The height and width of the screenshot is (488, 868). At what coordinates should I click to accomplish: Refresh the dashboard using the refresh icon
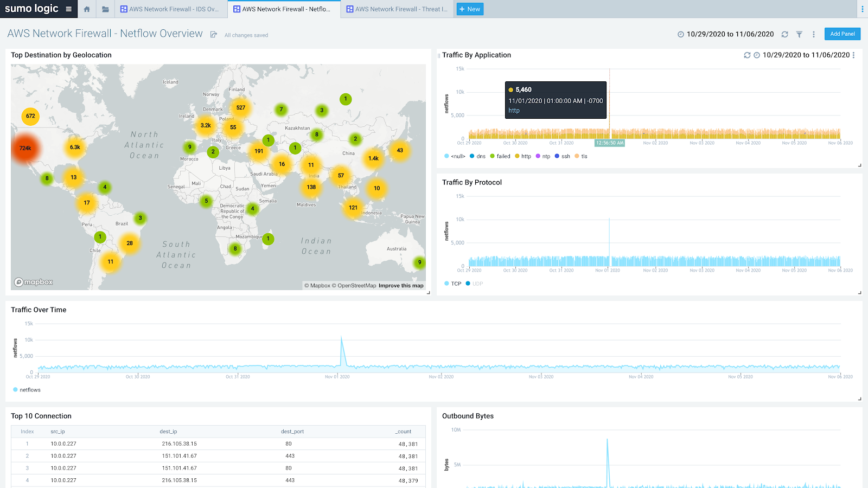click(784, 34)
